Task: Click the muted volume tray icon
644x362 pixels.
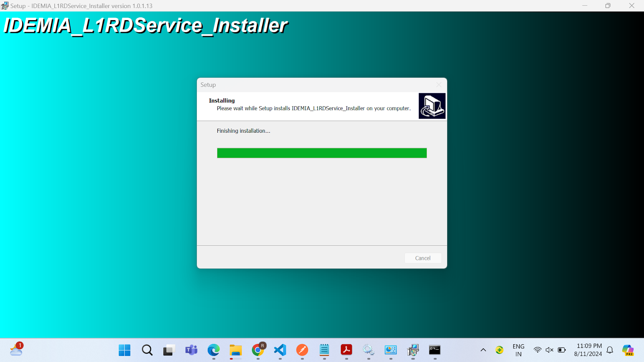Action: pyautogui.click(x=549, y=350)
